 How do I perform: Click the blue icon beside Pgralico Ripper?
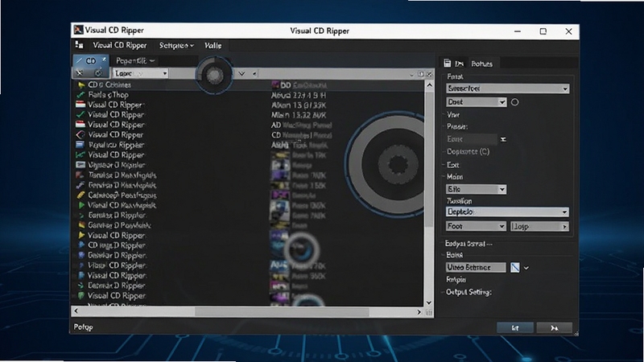tap(80, 145)
